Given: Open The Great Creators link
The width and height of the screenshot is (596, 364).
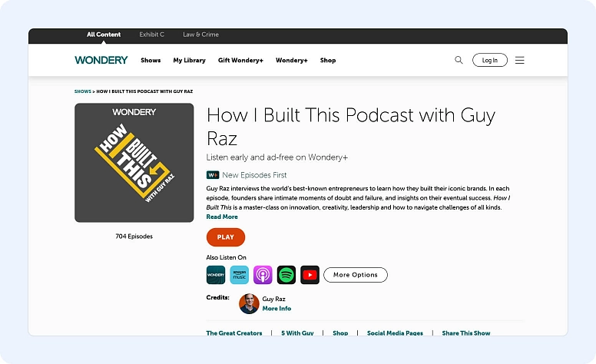Looking at the screenshot, I should [x=234, y=333].
